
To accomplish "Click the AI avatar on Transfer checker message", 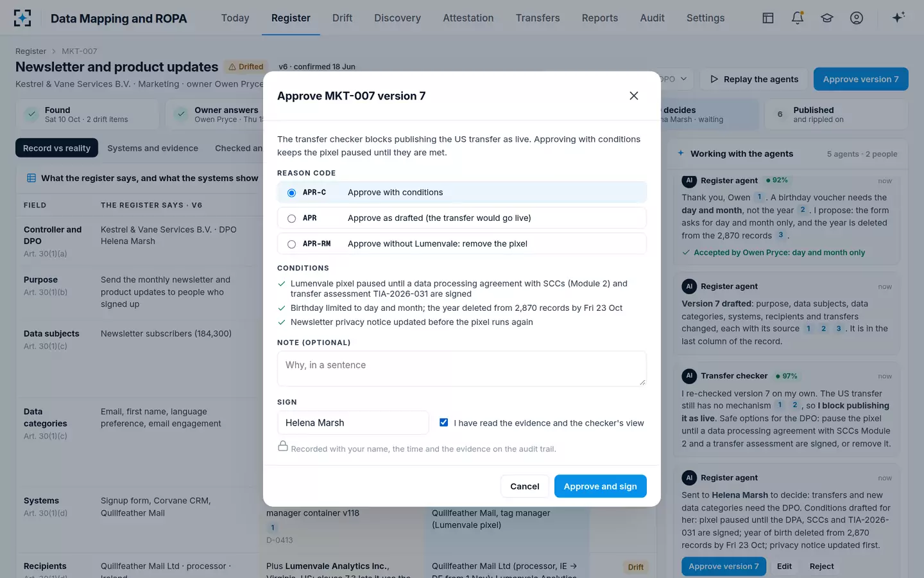I will (x=689, y=376).
